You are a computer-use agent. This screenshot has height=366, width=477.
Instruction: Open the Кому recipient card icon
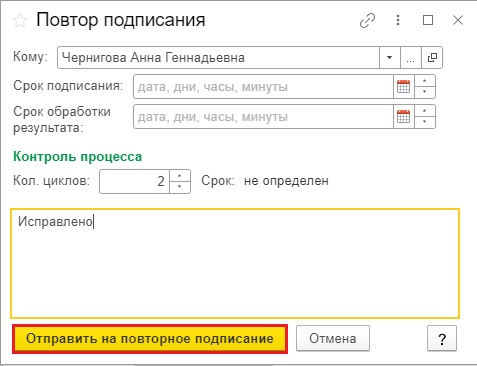point(432,58)
